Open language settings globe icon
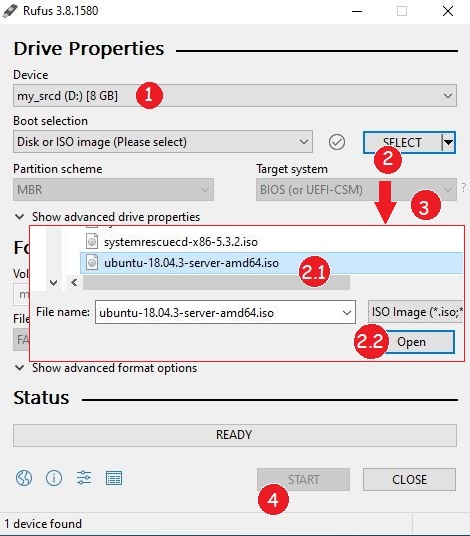Viewport: 470px width, 536px height. point(24,478)
